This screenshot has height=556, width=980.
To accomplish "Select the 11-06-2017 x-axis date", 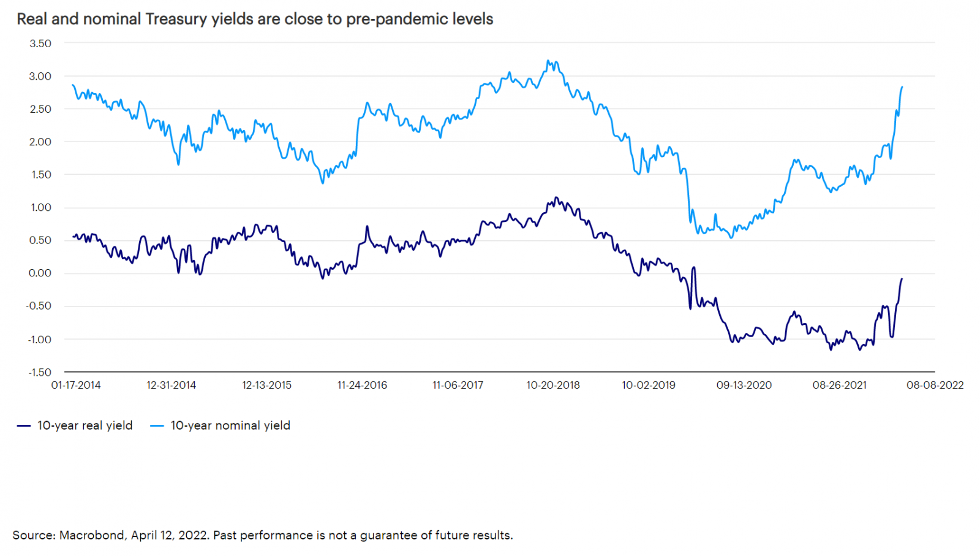I will pyautogui.click(x=458, y=385).
